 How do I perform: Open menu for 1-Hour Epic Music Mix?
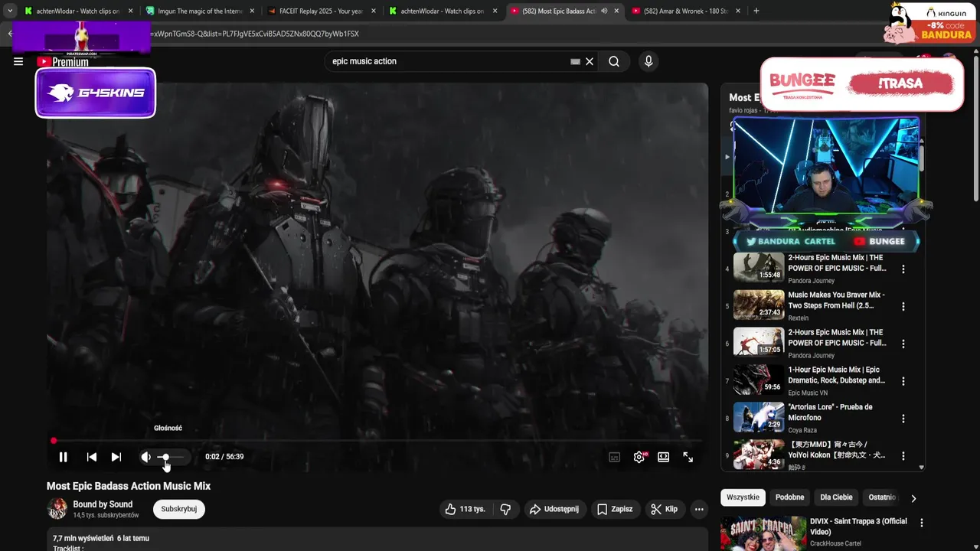coord(903,381)
